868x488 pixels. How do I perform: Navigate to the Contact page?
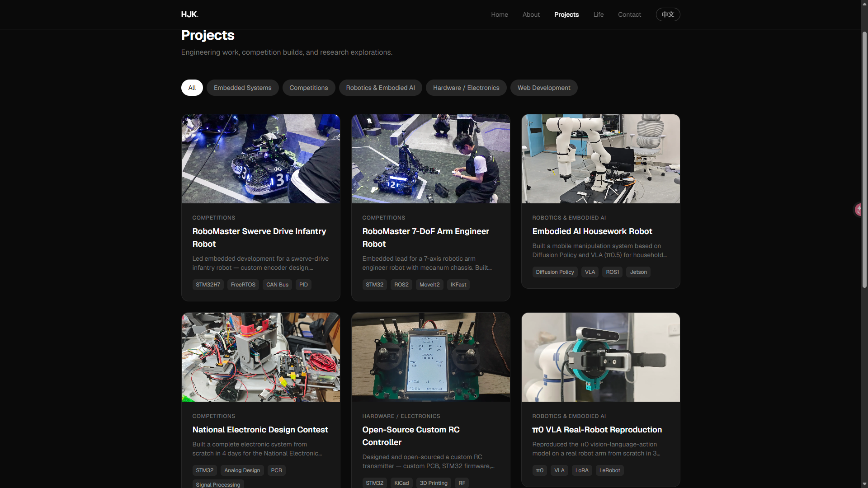pos(629,14)
